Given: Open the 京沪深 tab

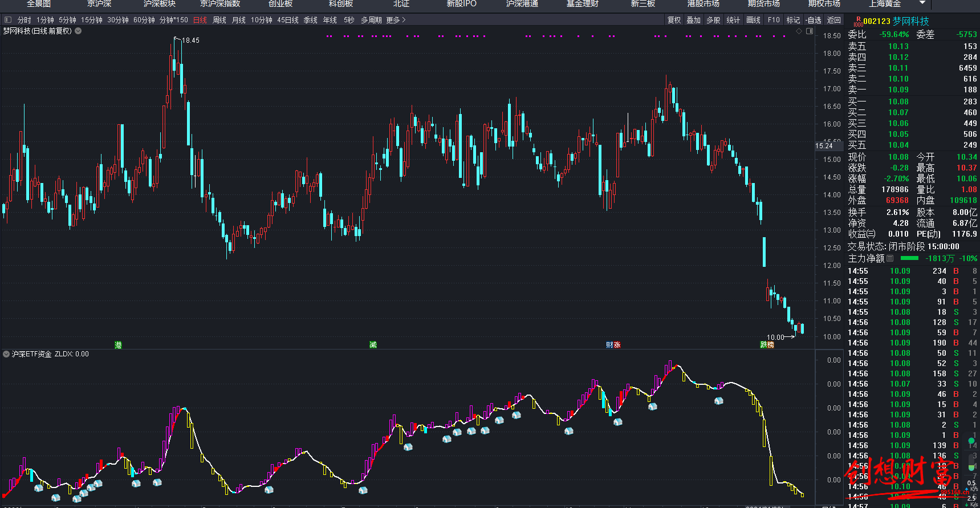Looking at the screenshot, I should (x=99, y=4).
